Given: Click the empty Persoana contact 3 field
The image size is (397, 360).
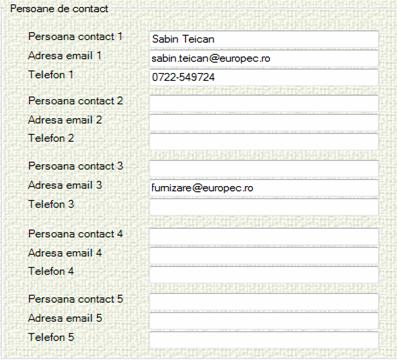Looking at the screenshot, I should point(264,169).
